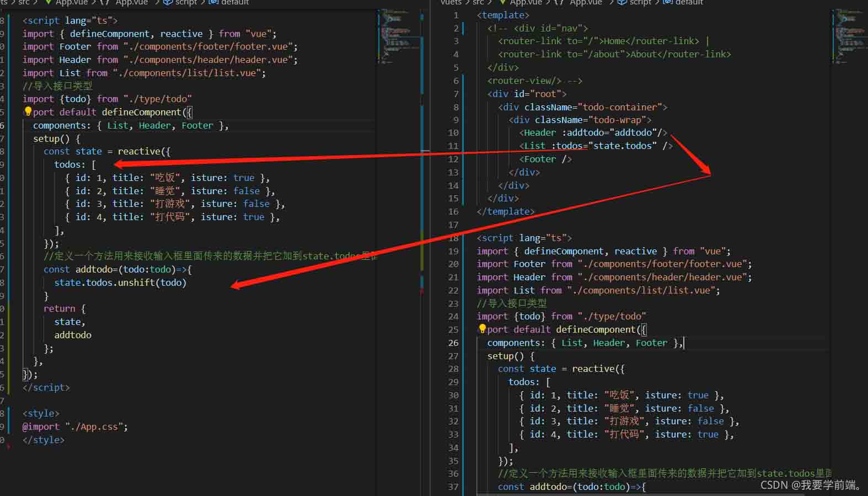Viewport: 868px width, 496px height.
Task: Click the lightbulb icon on line 25
Action: tap(482, 329)
